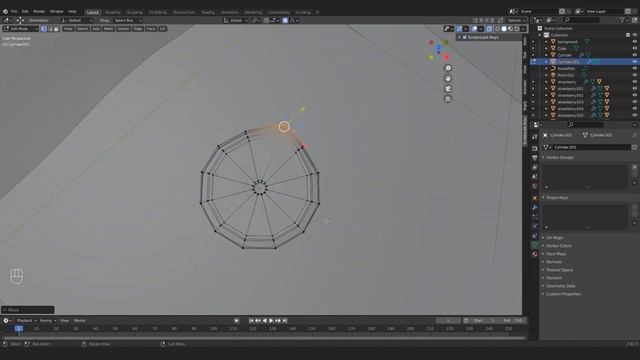Open the Select Box drag dropdown
The width and height of the screenshot is (640, 360).
pos(127,20)
